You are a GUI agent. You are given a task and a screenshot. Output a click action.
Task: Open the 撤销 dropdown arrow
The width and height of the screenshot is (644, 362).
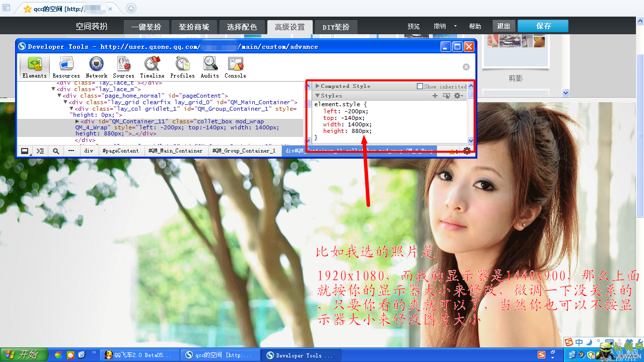click(455, 26)
